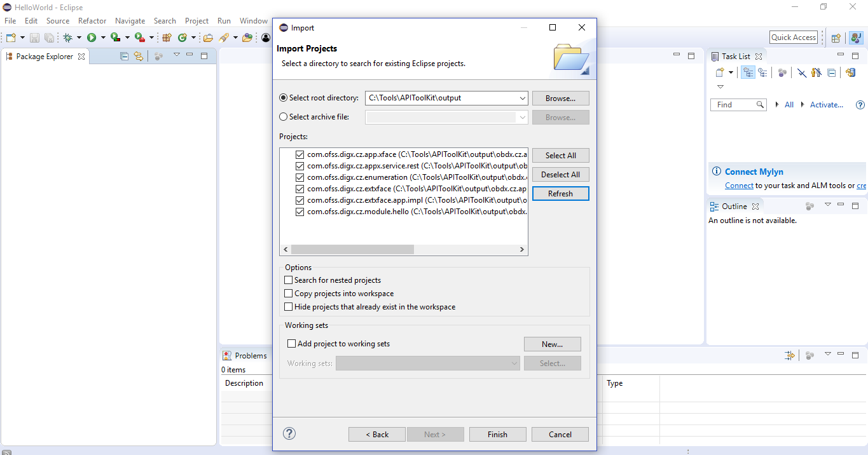Click the New wizard icon in Eclipse toolbar

click(11, 38)
